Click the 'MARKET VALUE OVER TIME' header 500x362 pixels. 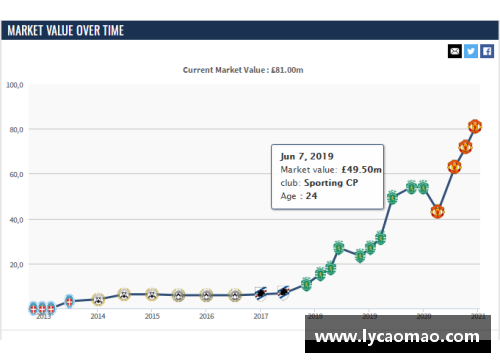[66, 31]
